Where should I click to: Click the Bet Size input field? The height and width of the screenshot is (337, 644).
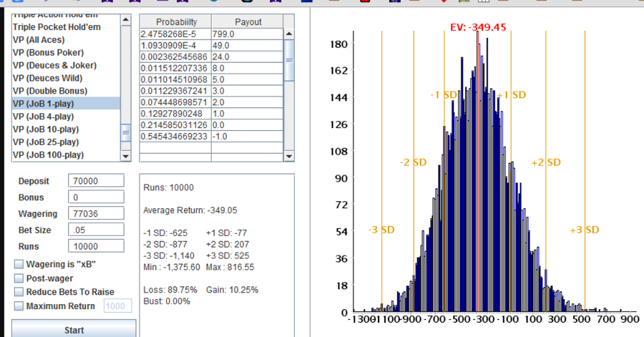96,230
